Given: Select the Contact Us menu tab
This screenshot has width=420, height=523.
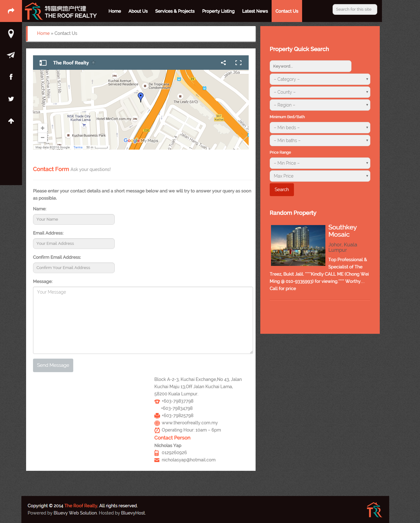Looking at the screenshot, I should pos(287,11).
